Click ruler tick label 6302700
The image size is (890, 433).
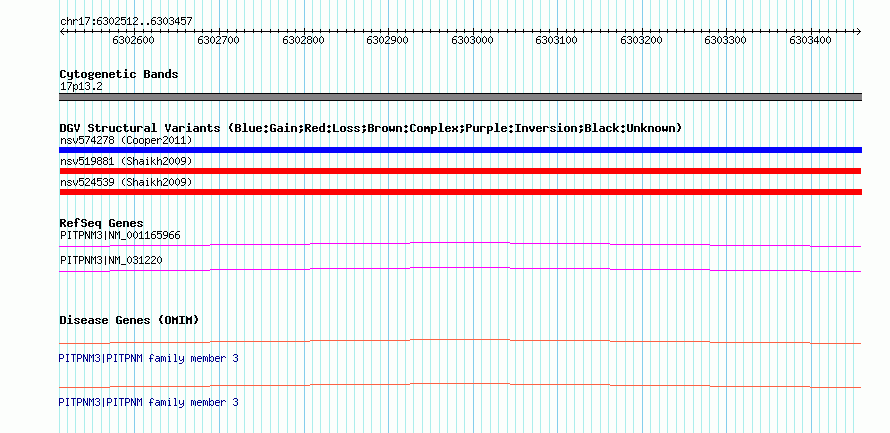point(218,40)
